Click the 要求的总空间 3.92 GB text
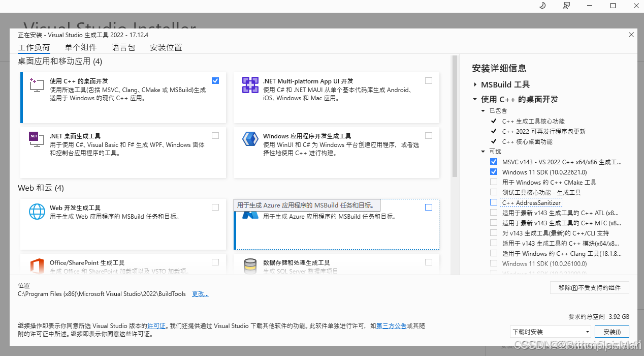Viewport: 644px width, 356px height. pos(599,316)
